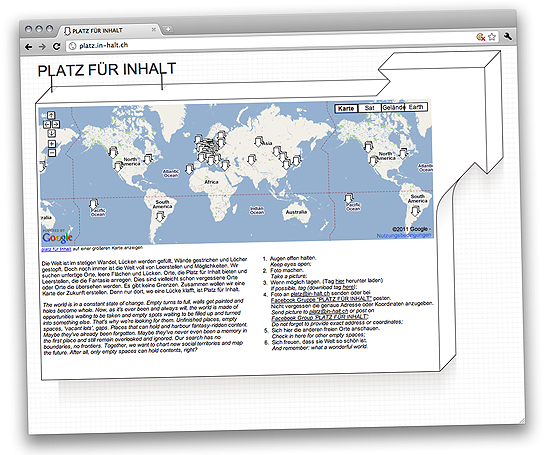The image size is (550, 455).
Task: Click platz@in-halt.ch in 'Foto an' line
Action: click(x=310, y=293)
